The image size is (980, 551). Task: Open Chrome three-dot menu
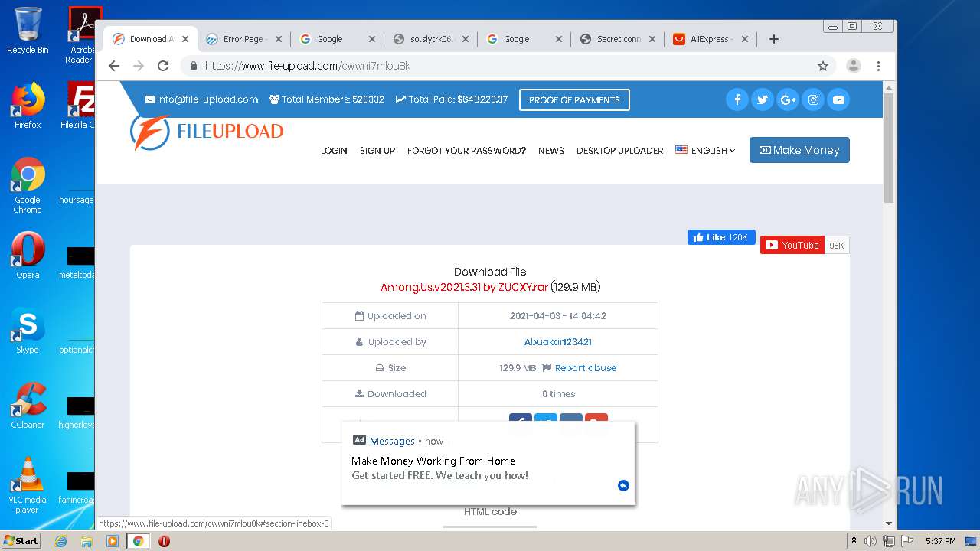click(878, 66)
